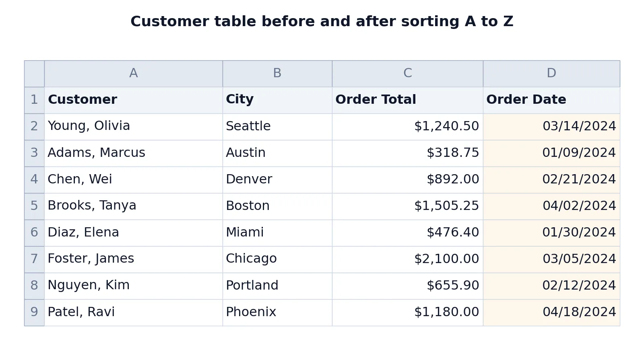The image size is (644, 362).
Task: Select column A header
Action: point(133,74)
